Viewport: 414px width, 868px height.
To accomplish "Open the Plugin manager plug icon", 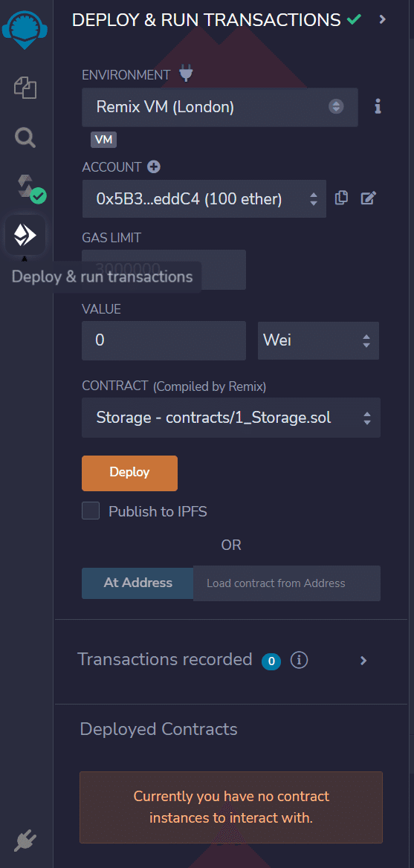I will point(25,841).
